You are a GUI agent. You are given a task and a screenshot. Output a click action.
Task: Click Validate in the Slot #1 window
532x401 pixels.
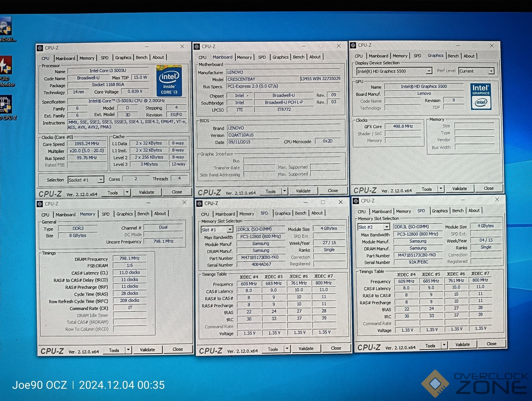pyautogui.click(x=306, y=349)
